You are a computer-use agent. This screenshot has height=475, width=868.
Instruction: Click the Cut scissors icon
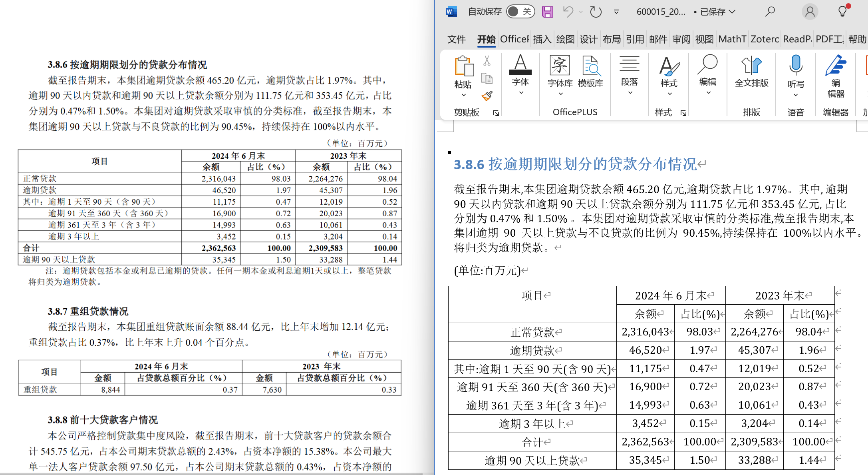tap(487, 61)
